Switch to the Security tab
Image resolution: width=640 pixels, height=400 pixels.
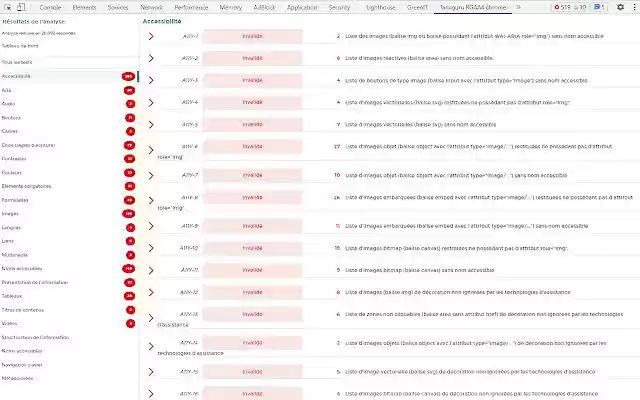click(339, 7)
